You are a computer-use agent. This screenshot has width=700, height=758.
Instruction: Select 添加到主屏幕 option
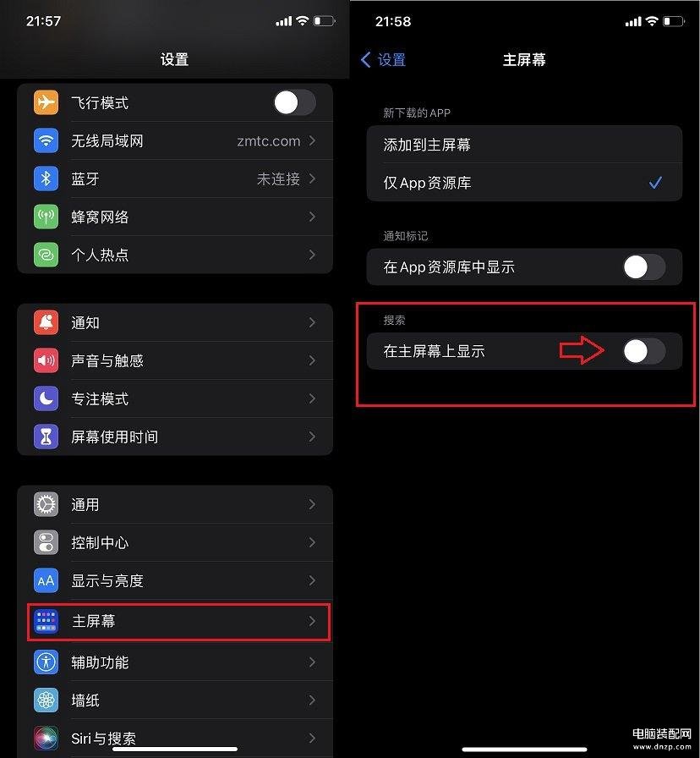point(524,145)
